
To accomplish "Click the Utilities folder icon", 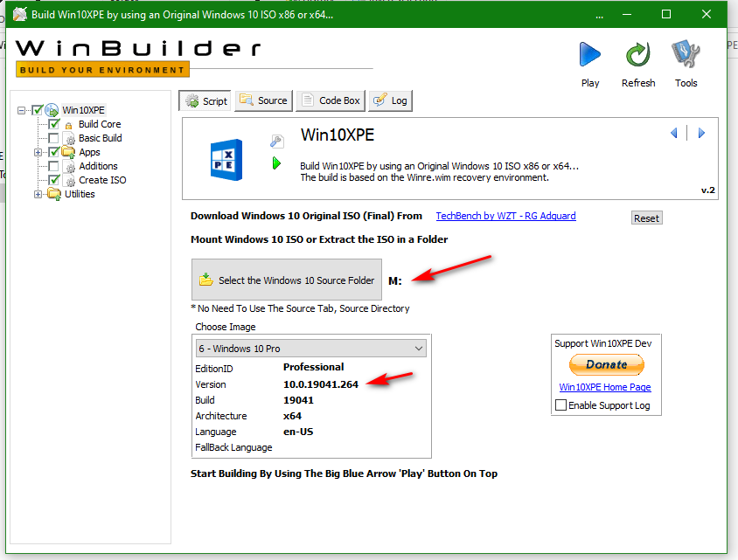I will [x=54, y=194].
